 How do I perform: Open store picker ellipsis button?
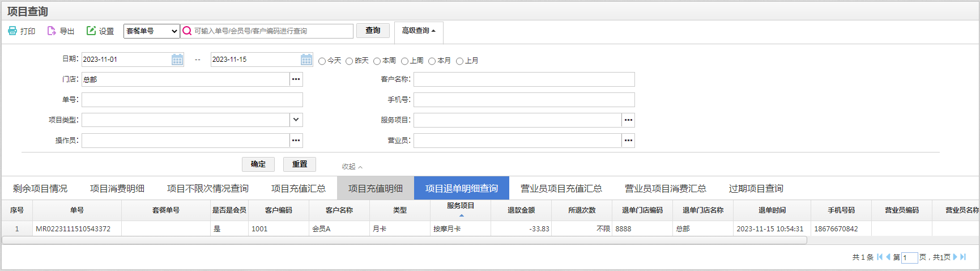296,79
